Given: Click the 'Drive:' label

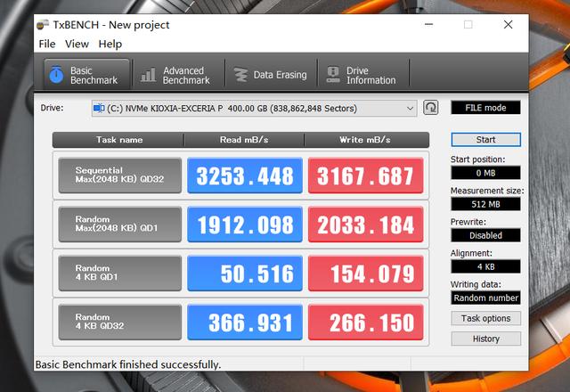Looking at the screenshot, I should pos(52,108).
